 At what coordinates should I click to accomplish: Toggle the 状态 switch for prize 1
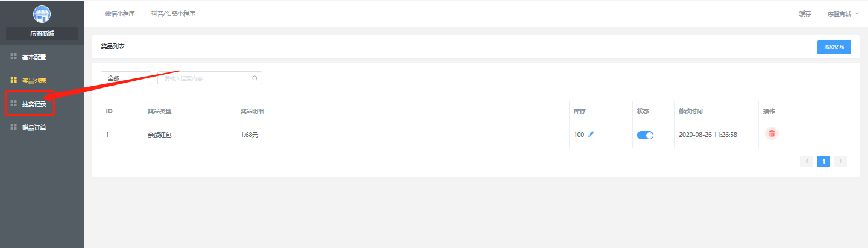(645, 135)
